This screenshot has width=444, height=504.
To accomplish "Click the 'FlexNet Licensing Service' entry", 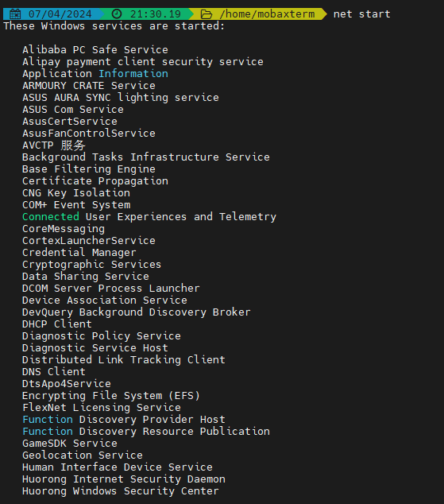I will coord(102,408).
